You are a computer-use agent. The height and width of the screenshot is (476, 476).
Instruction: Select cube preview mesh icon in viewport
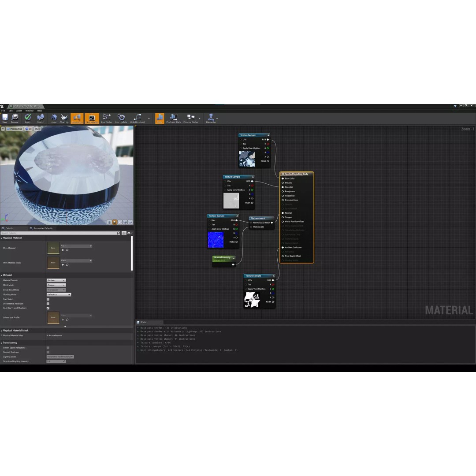[x=125, y=222]
